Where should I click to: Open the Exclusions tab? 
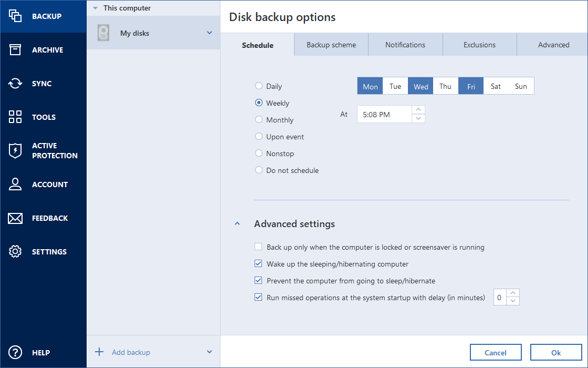[x=479, y=45]
